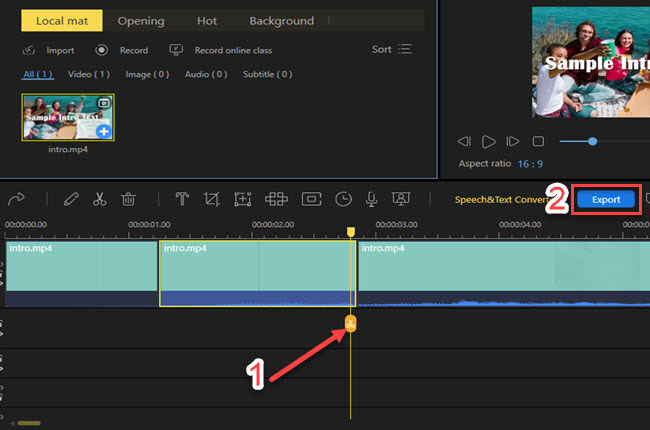Select the split scissors tool
The image size is (650, 430).
coord(99,199)
